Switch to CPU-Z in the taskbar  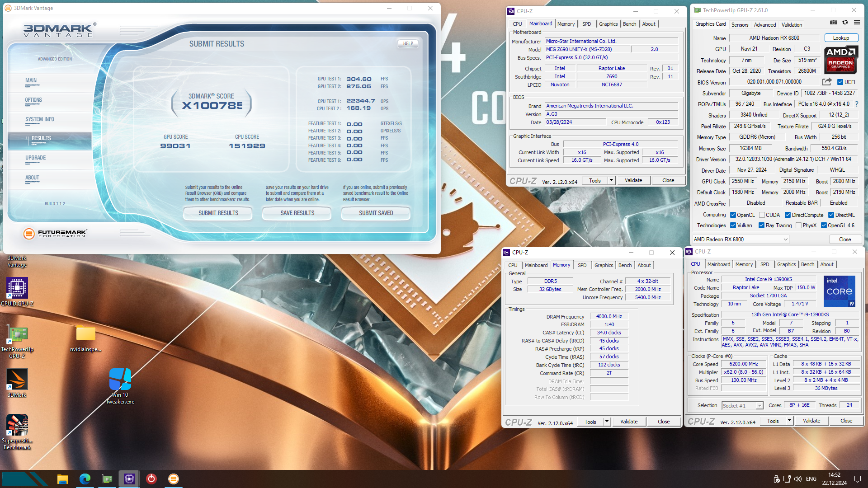129,479
